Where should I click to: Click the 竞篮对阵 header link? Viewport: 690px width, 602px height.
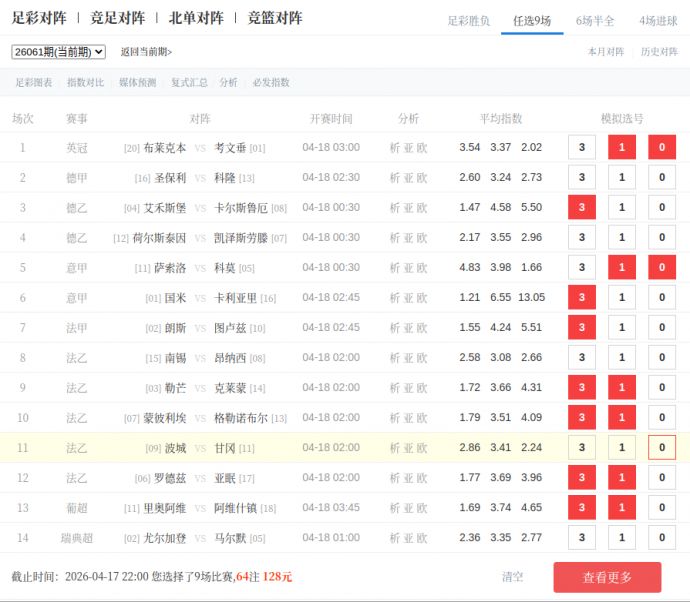point(275,18)
